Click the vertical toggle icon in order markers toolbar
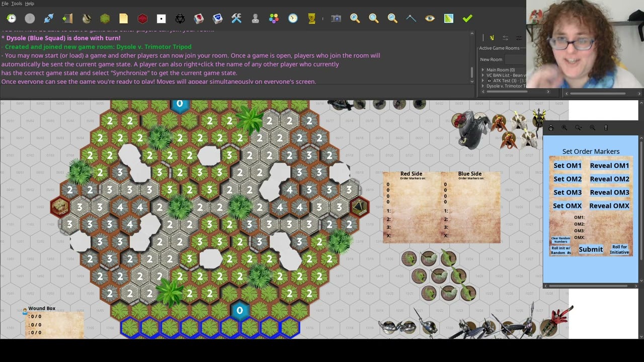Image resolution: width=644 pixels, height=362 pixels. 606,128
